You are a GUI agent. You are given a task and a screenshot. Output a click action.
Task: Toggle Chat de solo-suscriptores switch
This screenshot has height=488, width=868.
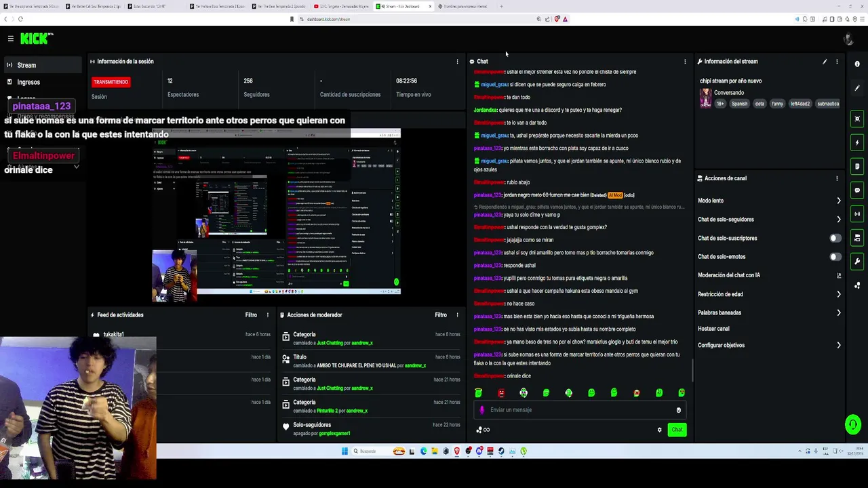click(835, 238)
